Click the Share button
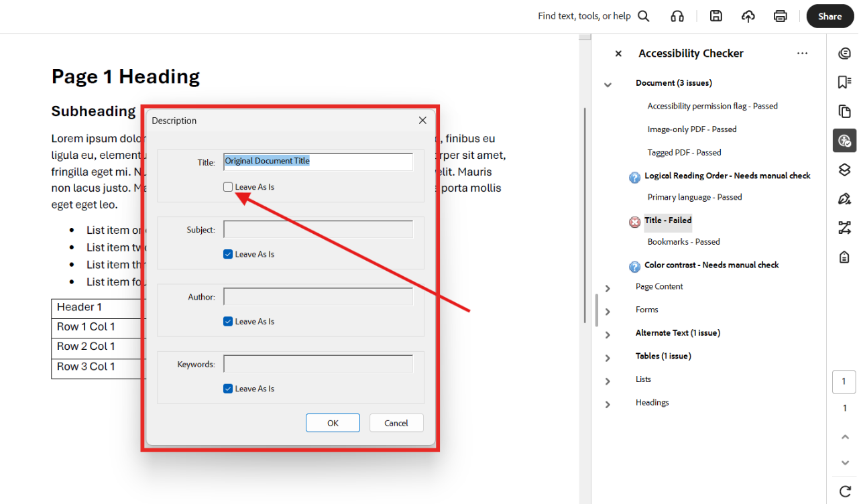Image resolution: width=859 pixels, height=504 pixels. pos(829,16)
